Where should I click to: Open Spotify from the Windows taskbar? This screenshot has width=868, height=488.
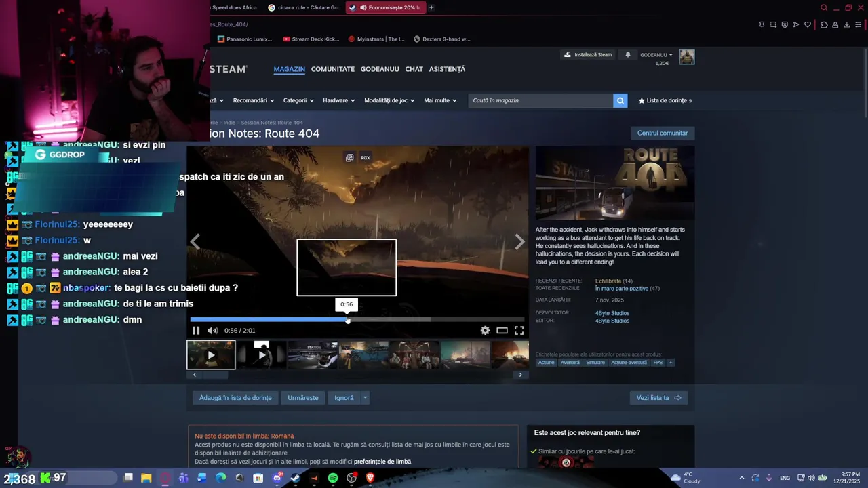[x=333, y=478]
